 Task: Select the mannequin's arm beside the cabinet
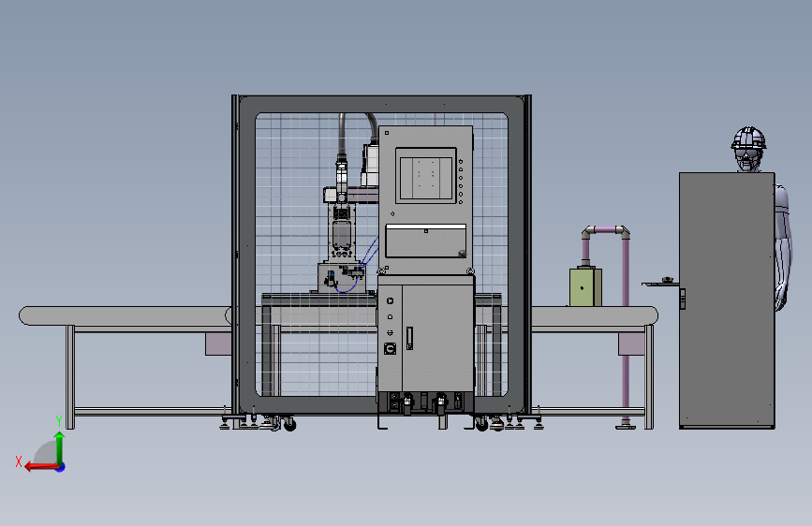782,249
